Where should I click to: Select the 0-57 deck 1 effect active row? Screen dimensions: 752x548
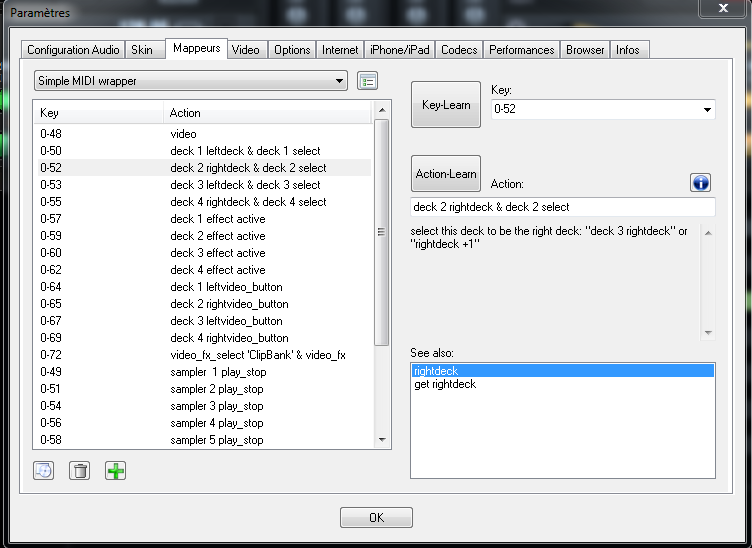click(200, 219)
